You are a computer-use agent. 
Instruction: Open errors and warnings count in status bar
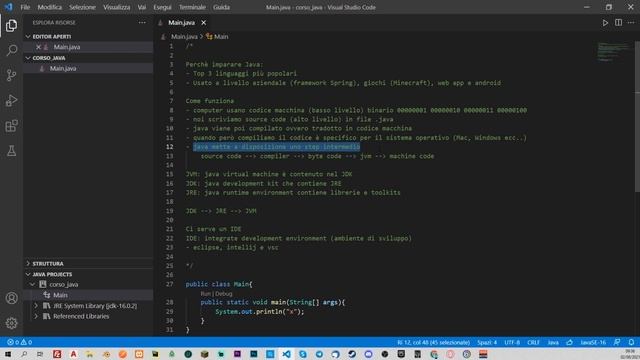[20, 342]
